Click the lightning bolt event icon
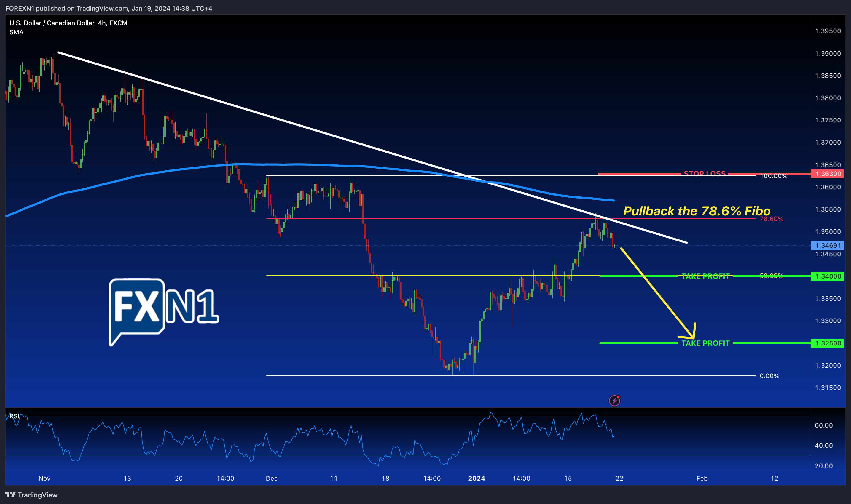Screen dimensions: 851x504 coord(614,401)
